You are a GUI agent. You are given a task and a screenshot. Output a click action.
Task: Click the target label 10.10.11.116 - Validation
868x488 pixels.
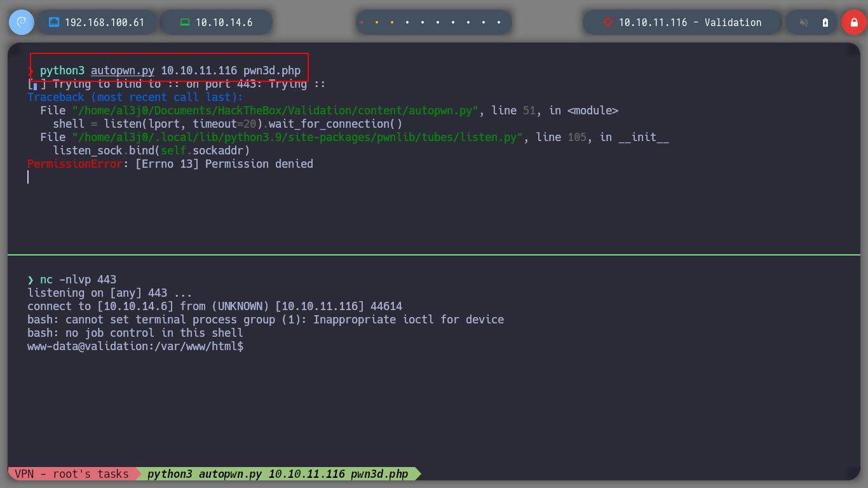click(x=690, y=22)
